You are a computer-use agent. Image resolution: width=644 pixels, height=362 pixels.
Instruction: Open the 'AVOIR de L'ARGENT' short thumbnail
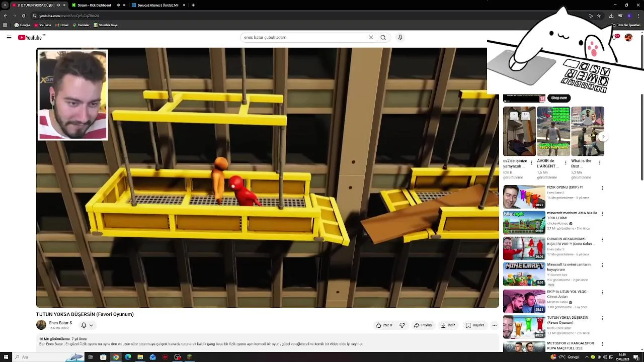coord(553,131)
